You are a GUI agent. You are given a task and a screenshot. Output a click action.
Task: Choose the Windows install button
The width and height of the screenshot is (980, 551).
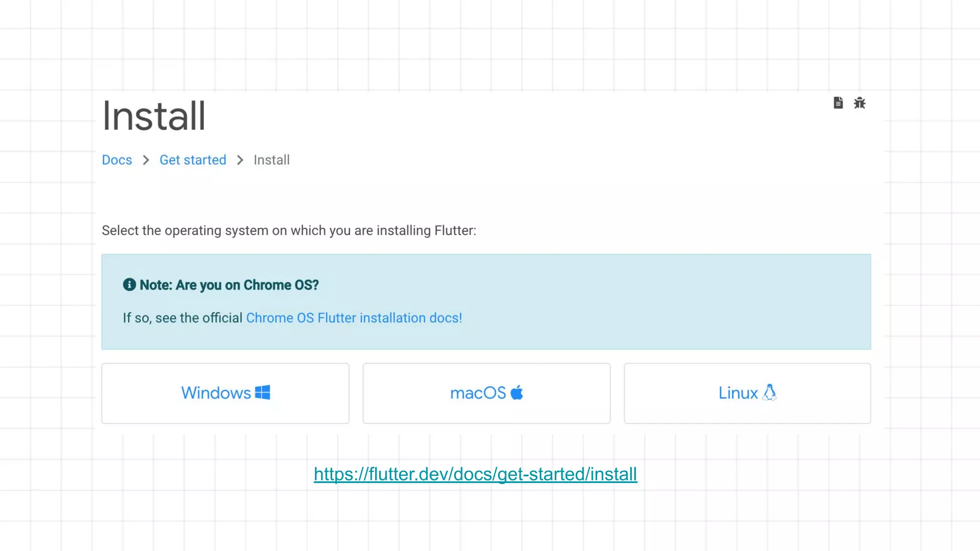click(225, 393)
